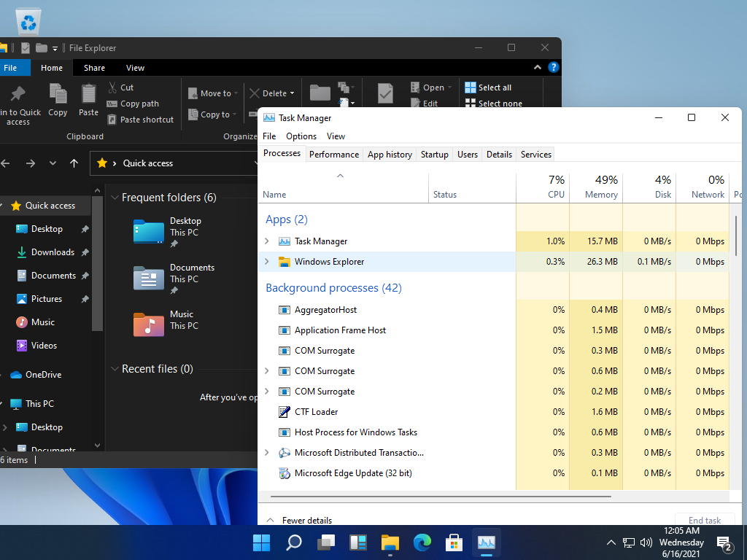Image resolution: width=747 pixels, height=560 pixels.
Task: Switch to Details tab in Task Manager
Action: tap(499, 155)
